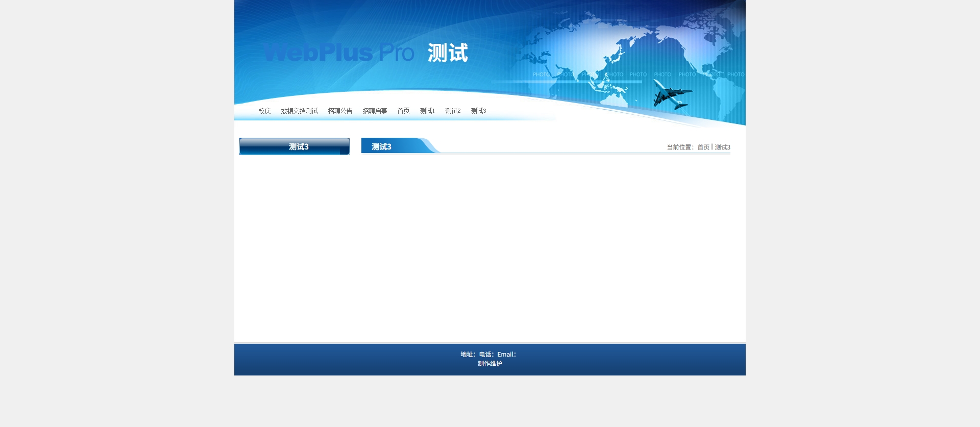Click 首页 link in the breadcrumb
Viewport: 980px width, 427px height.
pos(703,147)
